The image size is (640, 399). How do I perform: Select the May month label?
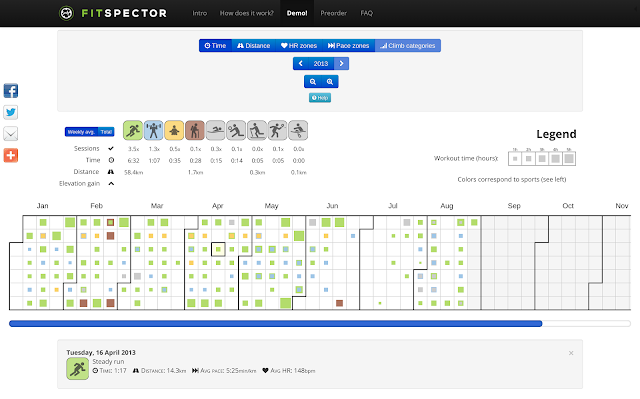[x=271, y=206]
